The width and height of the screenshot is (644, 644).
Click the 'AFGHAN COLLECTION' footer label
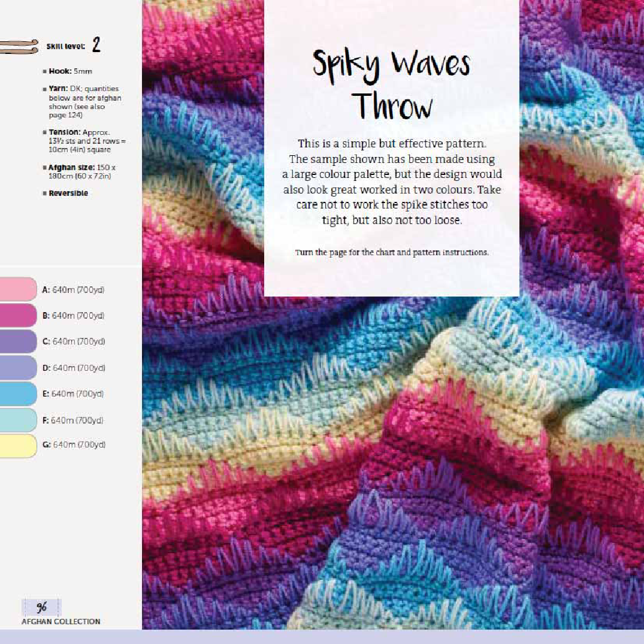[61, 622]
